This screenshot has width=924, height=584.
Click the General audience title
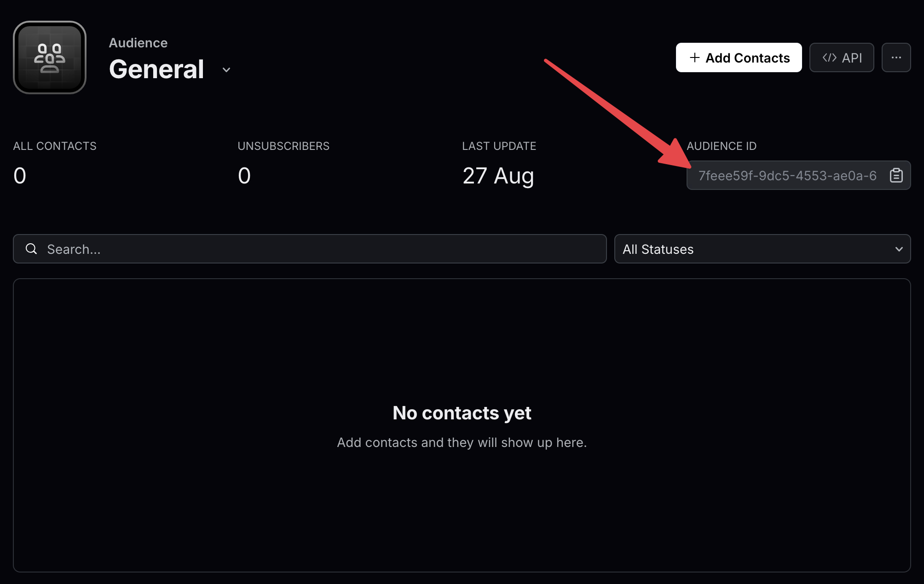(156, 69)
